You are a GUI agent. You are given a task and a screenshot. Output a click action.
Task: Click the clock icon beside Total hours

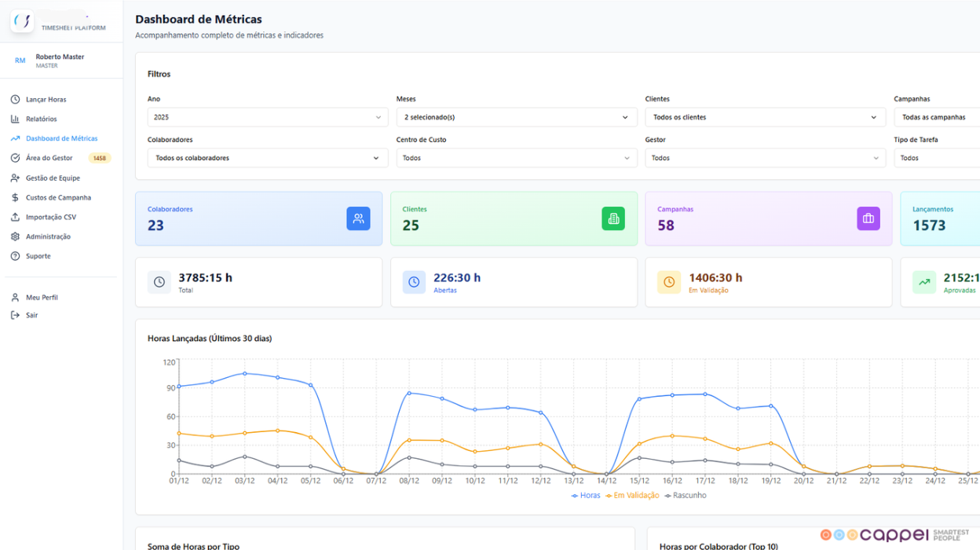[x=159, y=282]
